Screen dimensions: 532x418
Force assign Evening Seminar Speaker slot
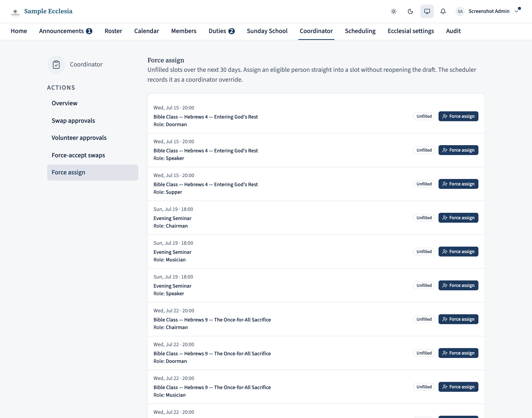458,285
